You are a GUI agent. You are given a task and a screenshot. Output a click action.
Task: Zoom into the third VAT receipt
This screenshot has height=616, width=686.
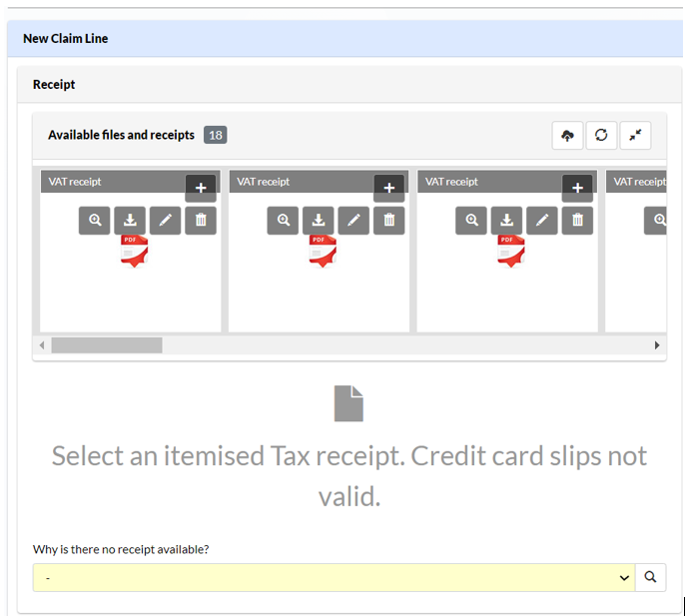[471, 220]
